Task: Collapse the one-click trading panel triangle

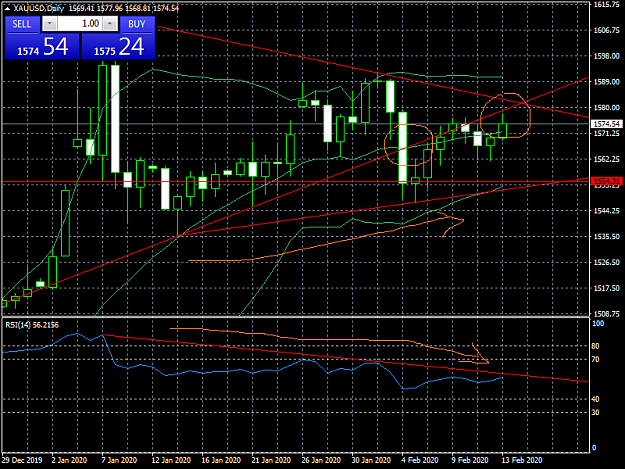Action: click(8, 8)
